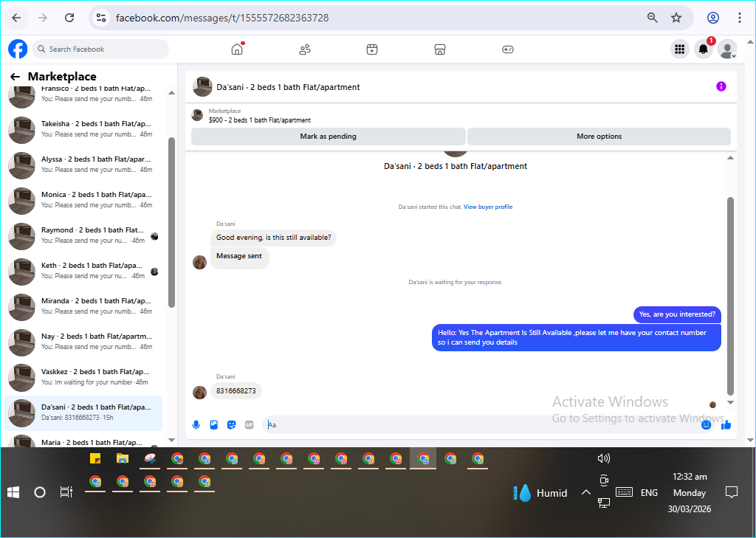Open Windows Start button
This screenshot has height=538, width=756.
click(x=13, y=492)
